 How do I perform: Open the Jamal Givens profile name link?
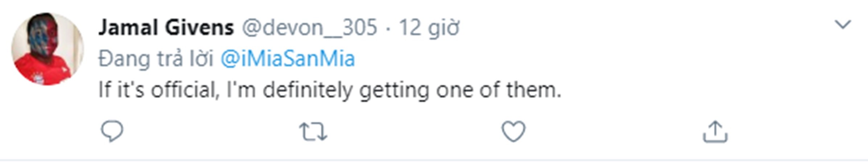point(166,28)
